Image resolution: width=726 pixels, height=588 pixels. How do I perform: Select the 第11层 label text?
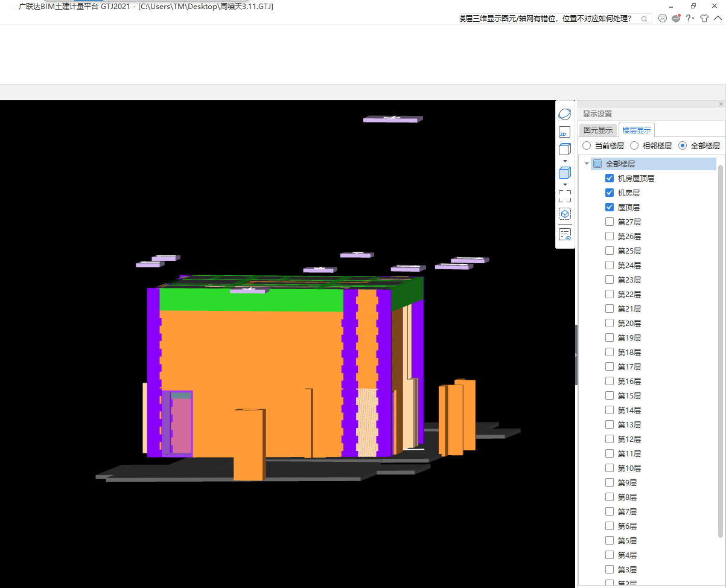pos(629,454)
